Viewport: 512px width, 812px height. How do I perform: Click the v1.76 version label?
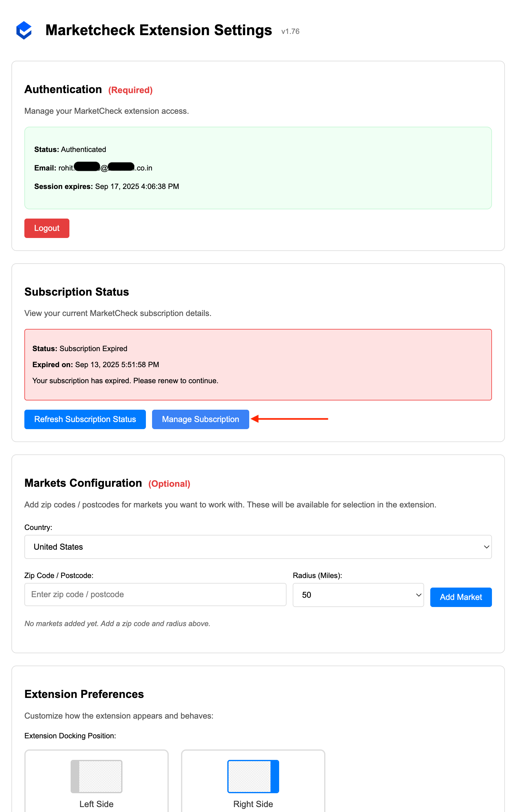click(290, 31)
